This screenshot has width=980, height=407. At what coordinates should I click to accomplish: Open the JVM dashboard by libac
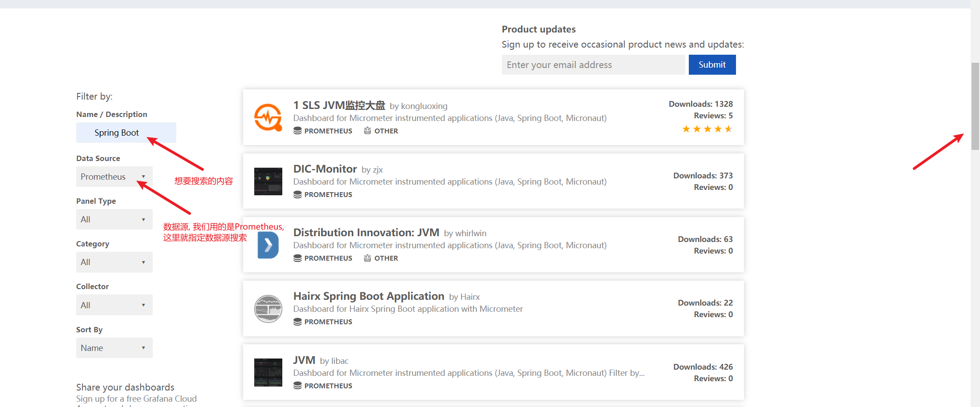(x=304, y=360)
